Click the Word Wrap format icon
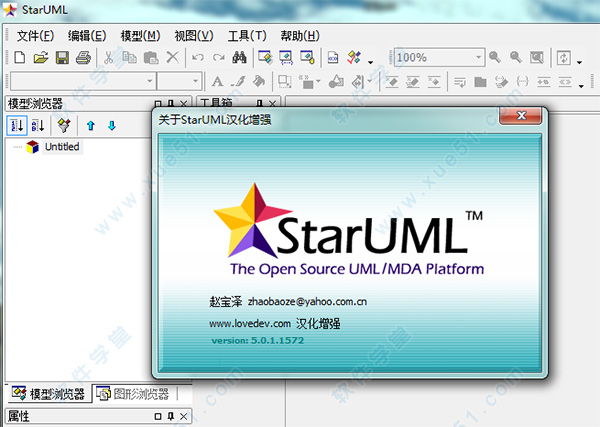 point(460,82)
